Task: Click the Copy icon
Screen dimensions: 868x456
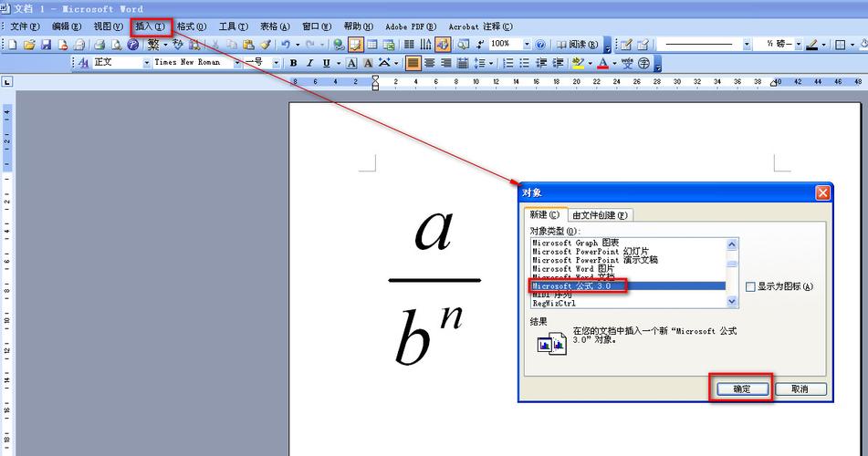Action: 232,45
